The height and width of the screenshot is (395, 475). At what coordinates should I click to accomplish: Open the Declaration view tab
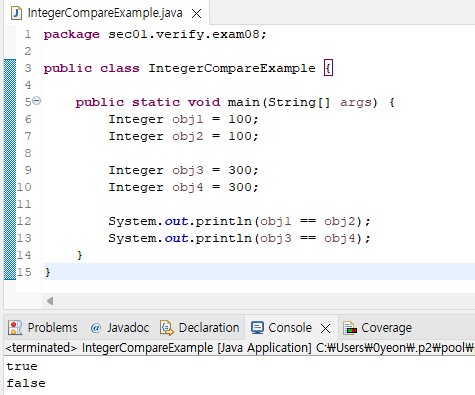click(x=200, y=328)
